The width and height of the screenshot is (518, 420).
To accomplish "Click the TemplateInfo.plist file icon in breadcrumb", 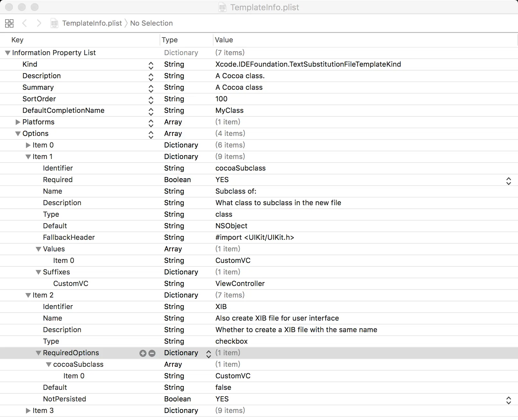I will point(54,23).
